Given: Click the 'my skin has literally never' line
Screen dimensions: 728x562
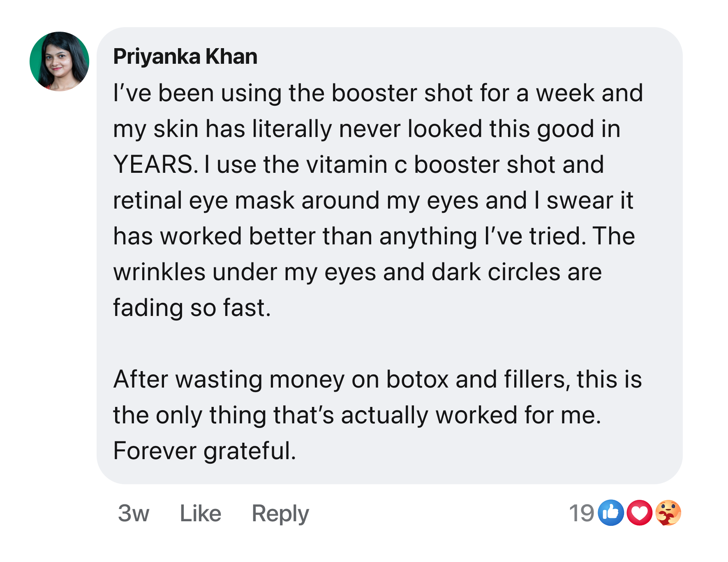Looking at the screenshot, I should click(x=366, y=129).
